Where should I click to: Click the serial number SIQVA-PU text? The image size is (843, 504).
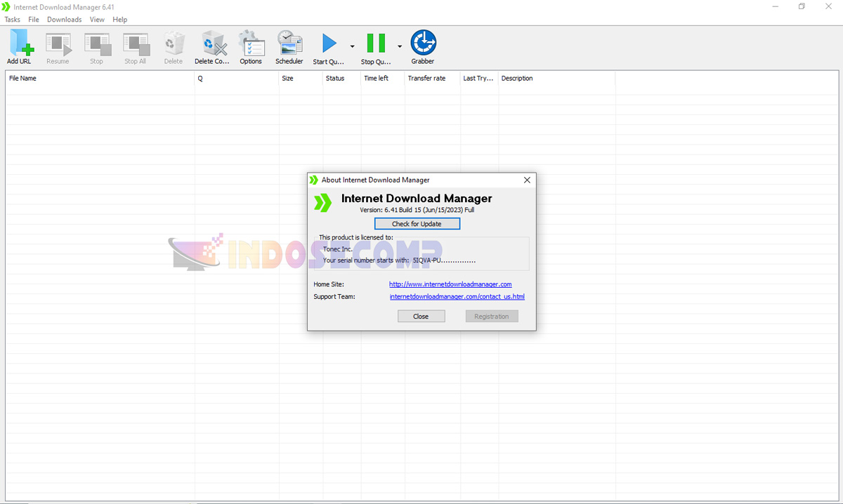444,260
